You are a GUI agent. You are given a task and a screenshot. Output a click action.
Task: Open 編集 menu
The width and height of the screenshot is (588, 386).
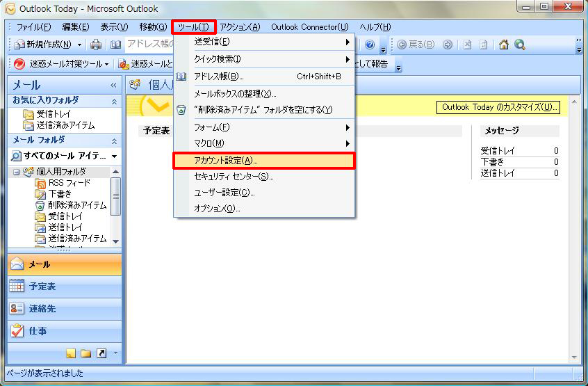click(x=75, y=27)
